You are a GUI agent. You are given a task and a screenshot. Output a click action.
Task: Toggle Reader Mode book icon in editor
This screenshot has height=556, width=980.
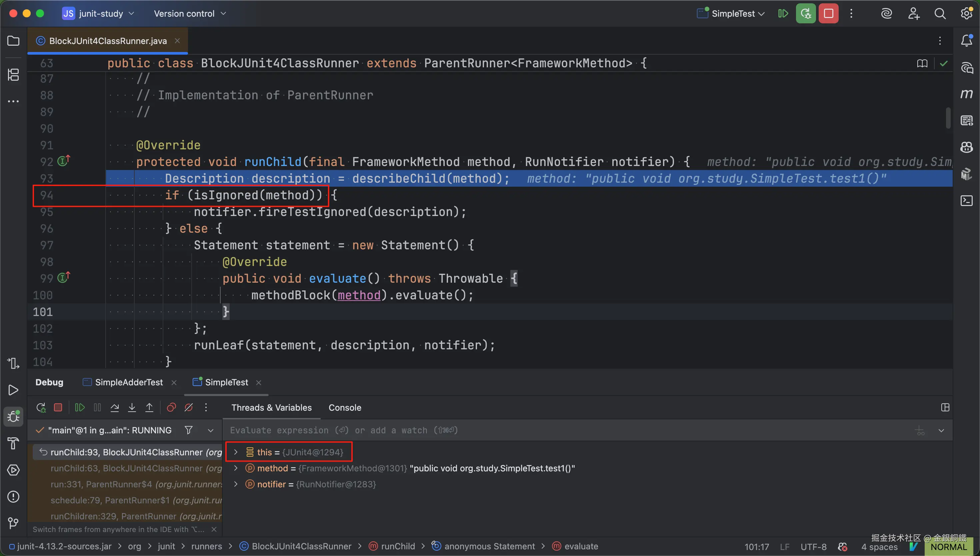pyautogui.click(x=922, y=63)
